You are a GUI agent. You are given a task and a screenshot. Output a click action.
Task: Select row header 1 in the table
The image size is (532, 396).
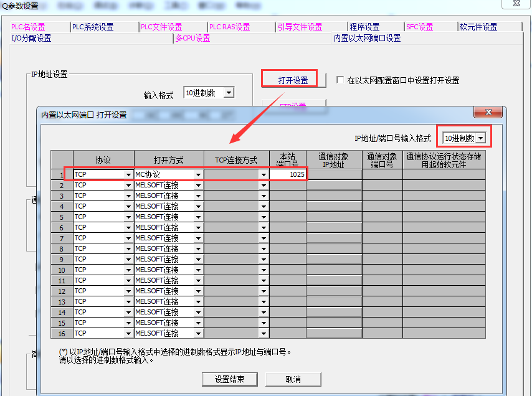click(62, 174)
